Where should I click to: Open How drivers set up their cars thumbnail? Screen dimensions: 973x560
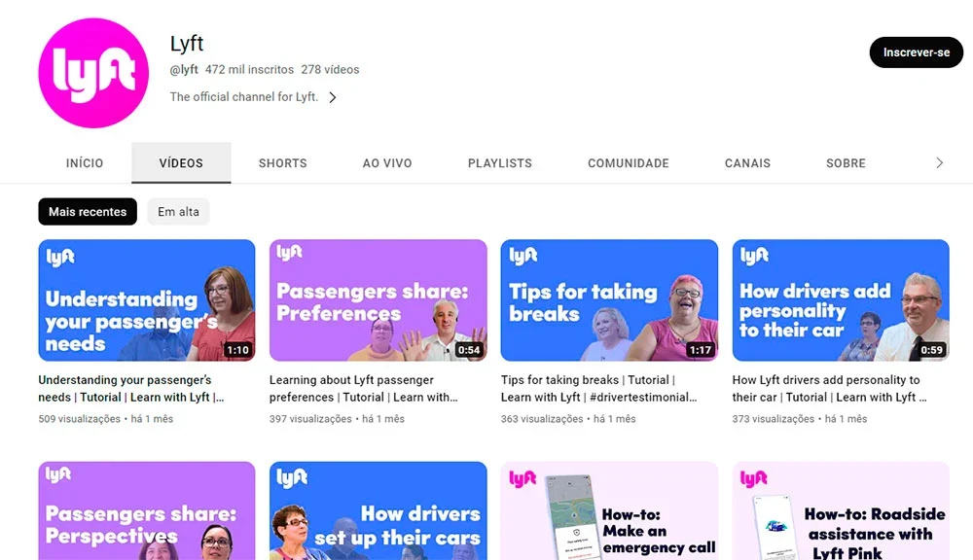(x=378, y=510)
